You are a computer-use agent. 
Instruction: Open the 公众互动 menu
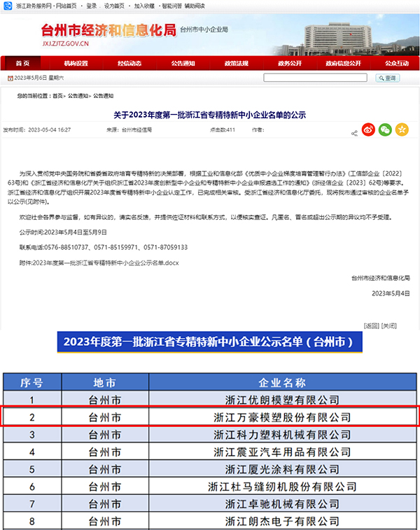tap(397, 63)
